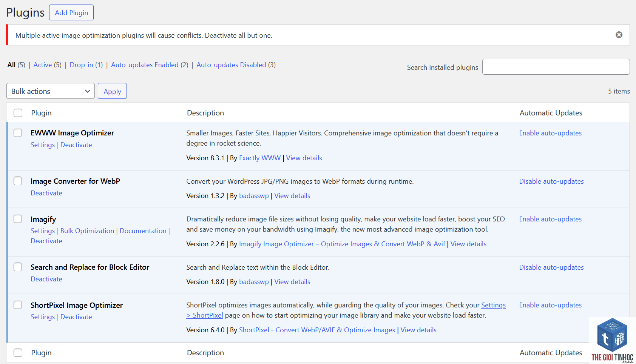Open Imagify Settings
Viewport: 636px width, 364px height.
click(43, 231)
